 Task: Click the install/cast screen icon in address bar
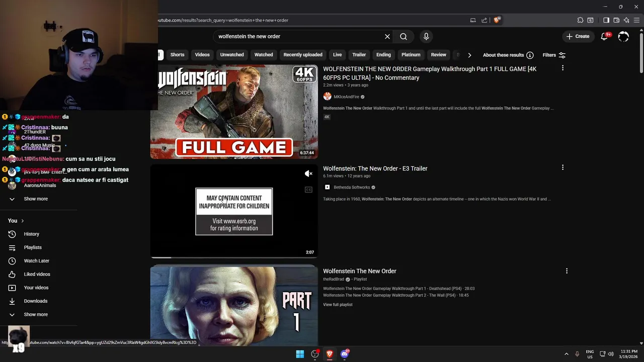[x=473, y=20]
